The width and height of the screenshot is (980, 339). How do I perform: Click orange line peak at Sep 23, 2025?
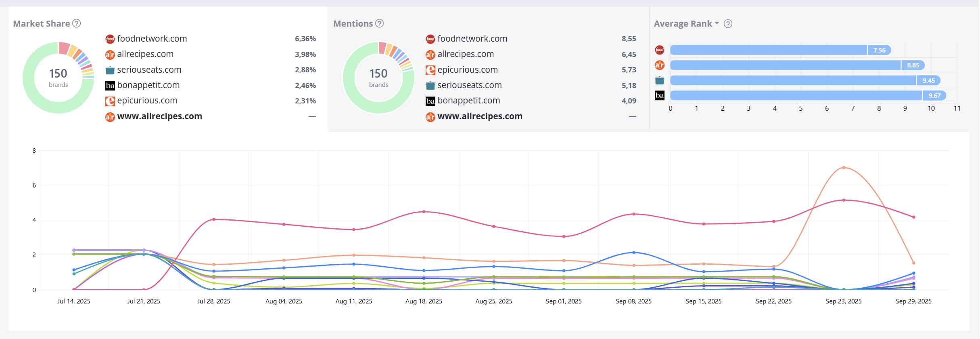(844, 167)
